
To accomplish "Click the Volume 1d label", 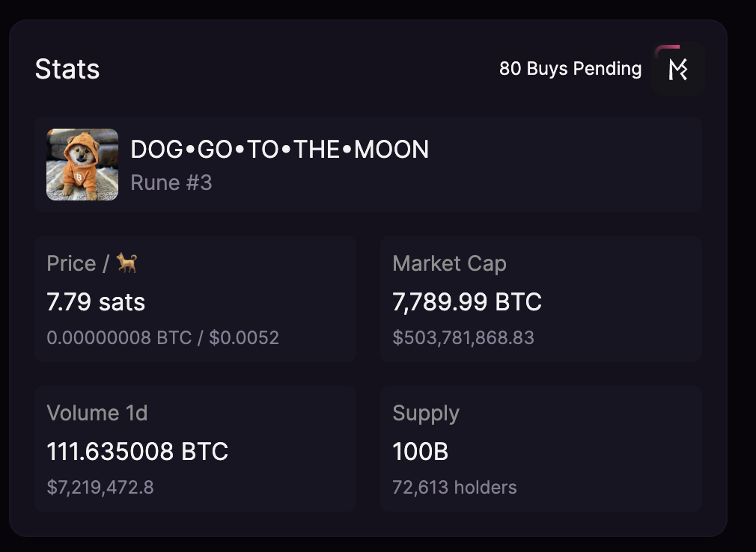I will pos(97,413).
